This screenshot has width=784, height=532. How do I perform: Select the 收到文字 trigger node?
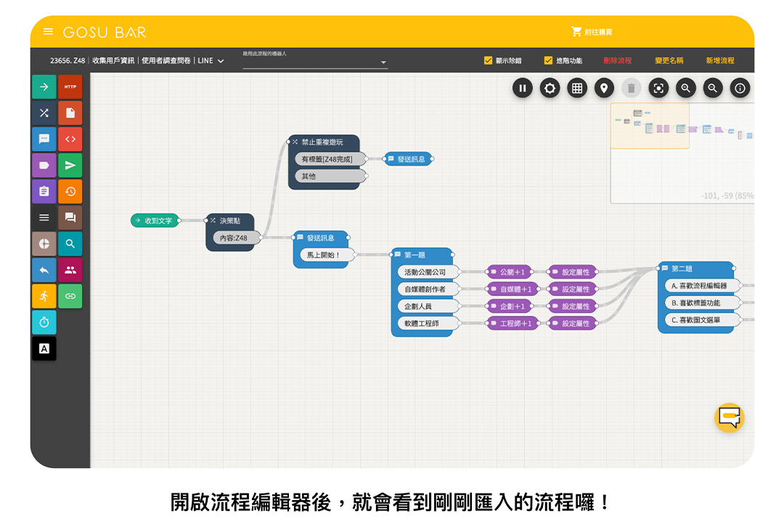pos(155,221)
